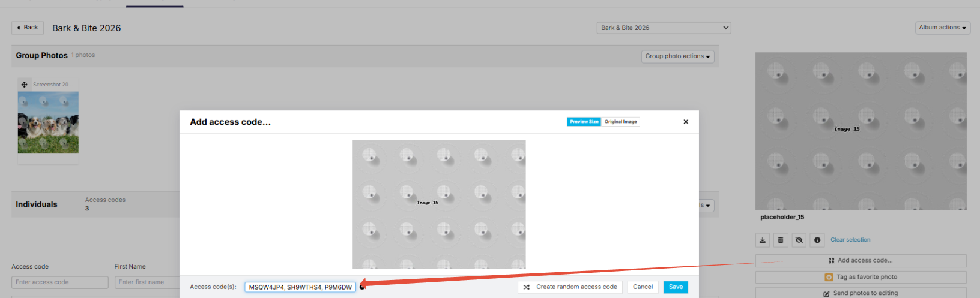The height and width of the screenshot is (298, 980).
Task: Switch the preview to Preview Size
Action: coord(584,122)
